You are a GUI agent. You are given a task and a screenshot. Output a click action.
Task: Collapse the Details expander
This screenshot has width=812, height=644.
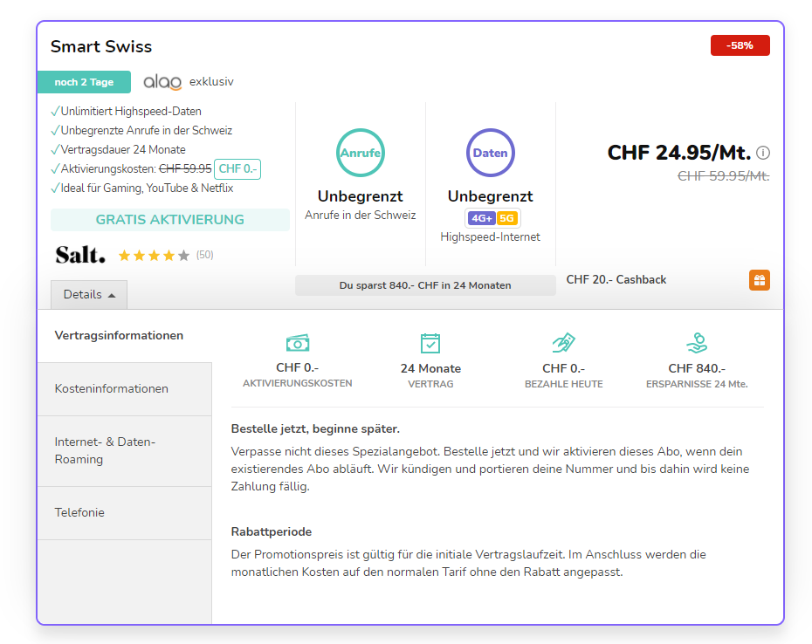pyautogui.click(x=89, y=295)
